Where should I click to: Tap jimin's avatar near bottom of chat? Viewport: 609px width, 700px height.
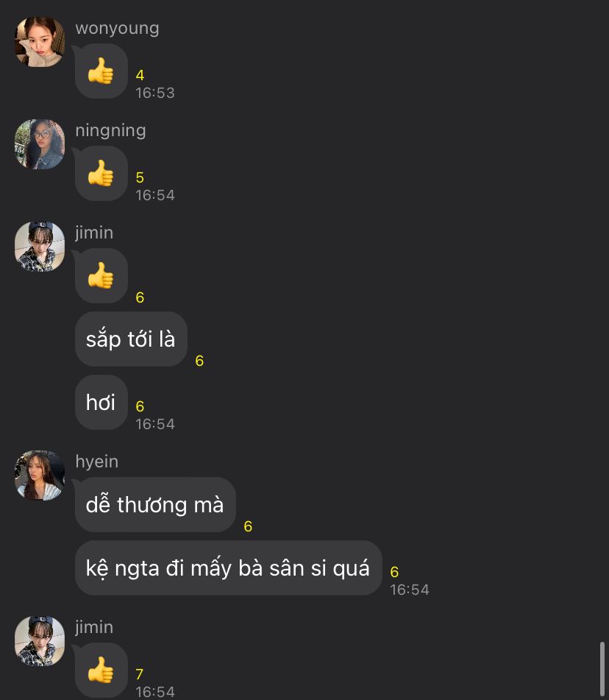(x=40, y=641)
